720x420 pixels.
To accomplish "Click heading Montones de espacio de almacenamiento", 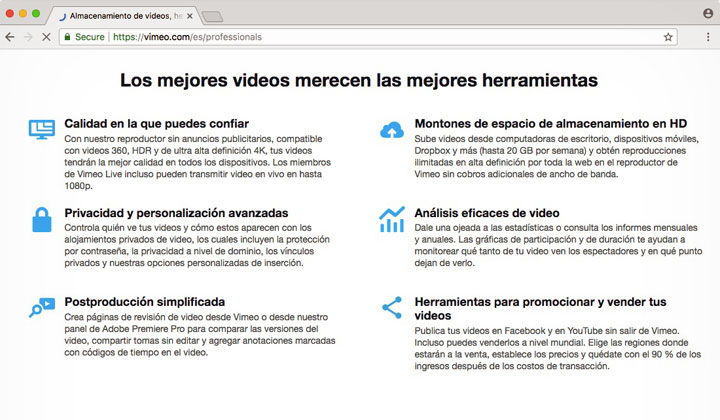I will [x=551, y=124].
